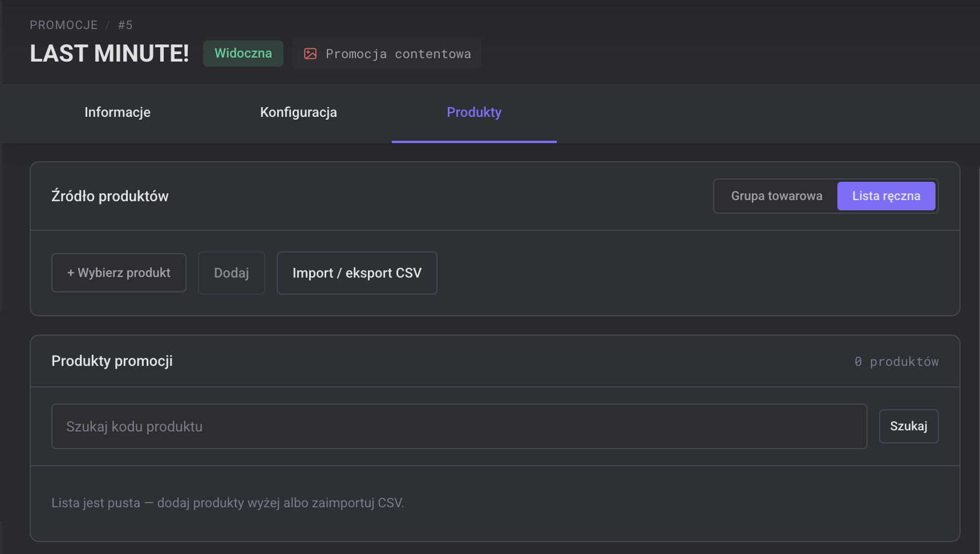
Task: Switch to the Informacje tab
Action: coord(118,112)
